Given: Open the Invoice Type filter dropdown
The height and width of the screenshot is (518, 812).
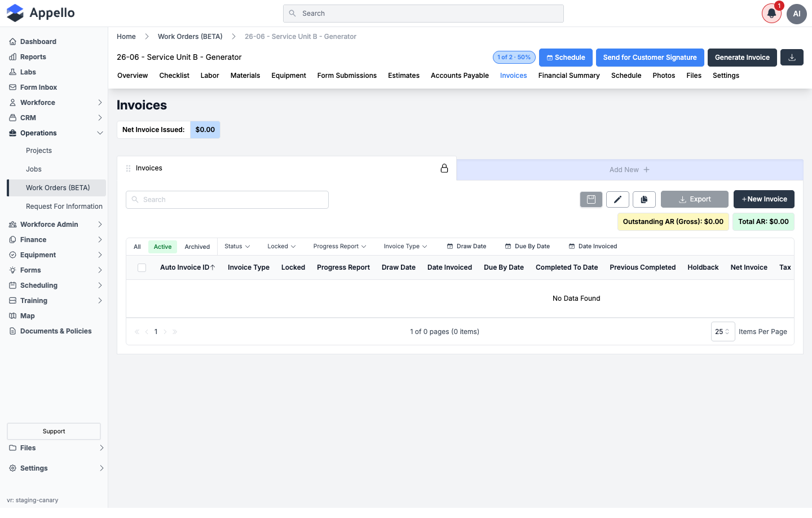Looking at the screenshot, I should [x=405, y=247].
